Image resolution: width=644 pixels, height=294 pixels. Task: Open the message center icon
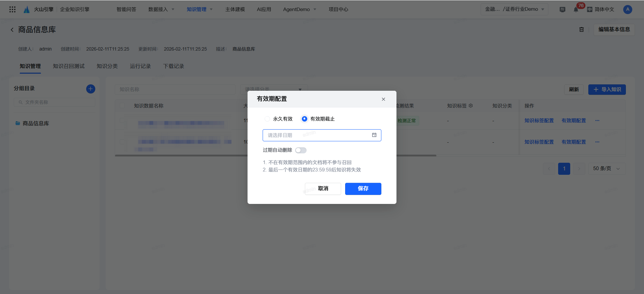pos(562,9)
